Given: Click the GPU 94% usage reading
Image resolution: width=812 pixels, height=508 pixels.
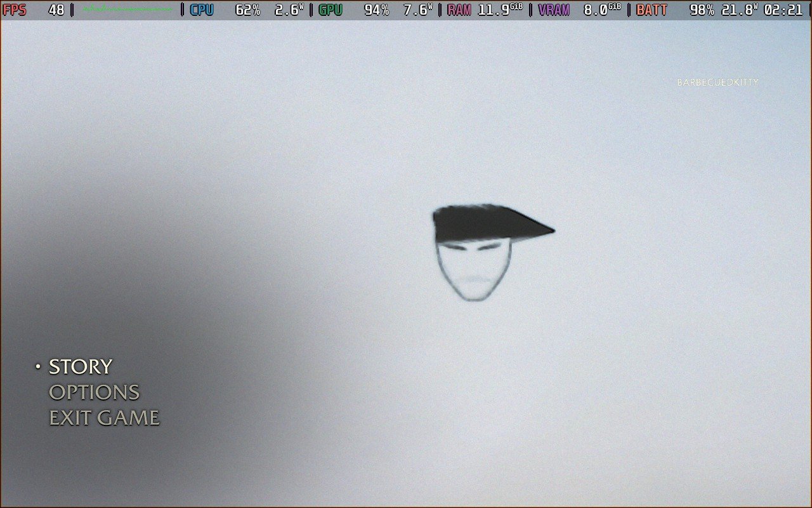Looking at the screenshot, I should point(376,10).
